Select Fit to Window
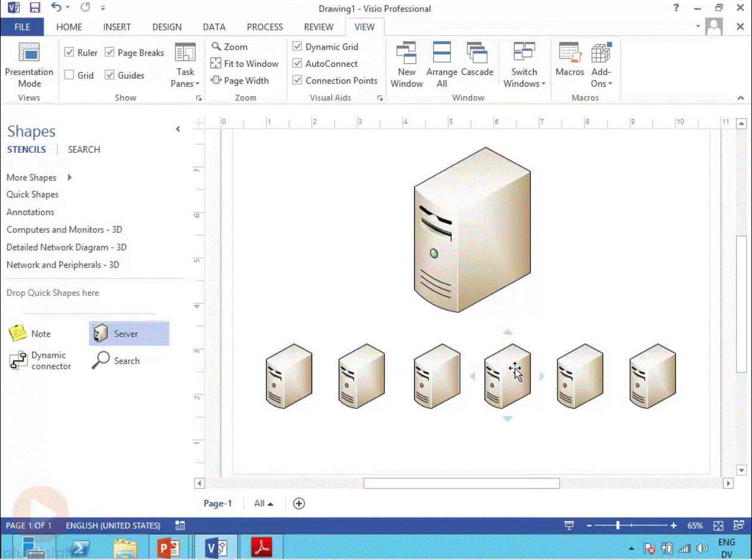This screenshot has height=560, width=752. 245,63
